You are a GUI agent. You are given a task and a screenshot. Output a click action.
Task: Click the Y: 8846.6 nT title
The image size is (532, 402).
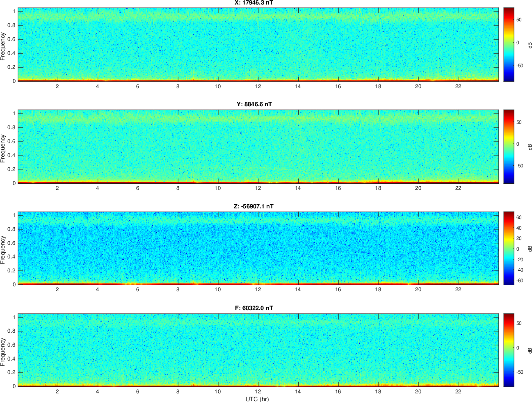click(x=254, y=104)
